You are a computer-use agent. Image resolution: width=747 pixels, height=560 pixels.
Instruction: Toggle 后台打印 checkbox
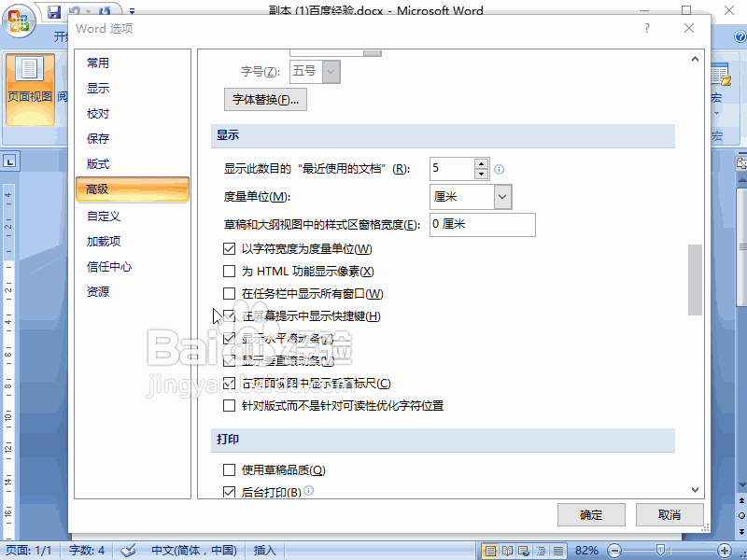click(229, 492)
